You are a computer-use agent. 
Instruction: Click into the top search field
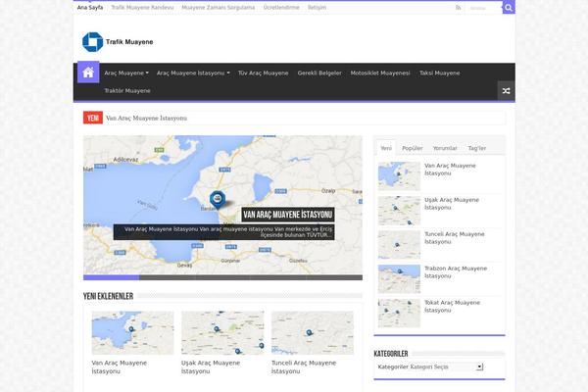pyautogui.click(x=484, y=8)
